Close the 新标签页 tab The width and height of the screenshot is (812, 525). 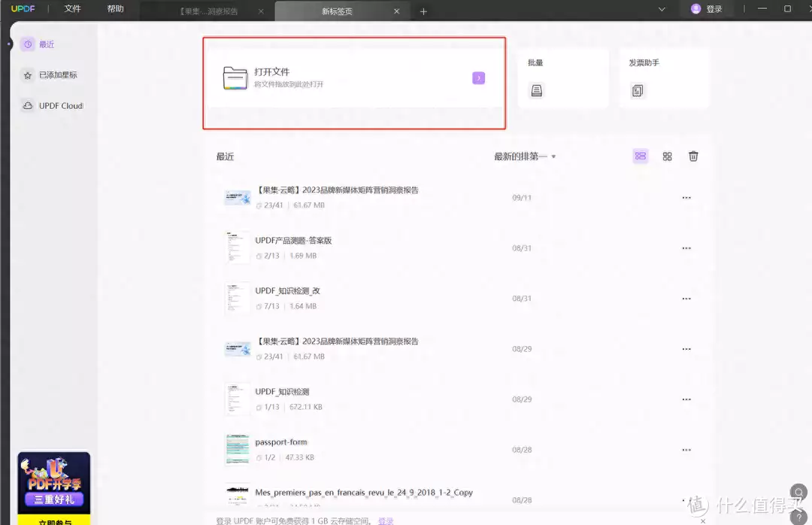(397, 11)
